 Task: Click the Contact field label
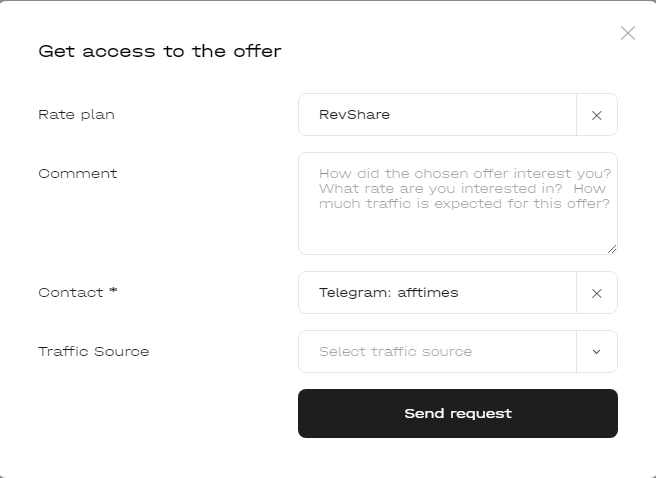pyautogui.click(x=72, y=293)
